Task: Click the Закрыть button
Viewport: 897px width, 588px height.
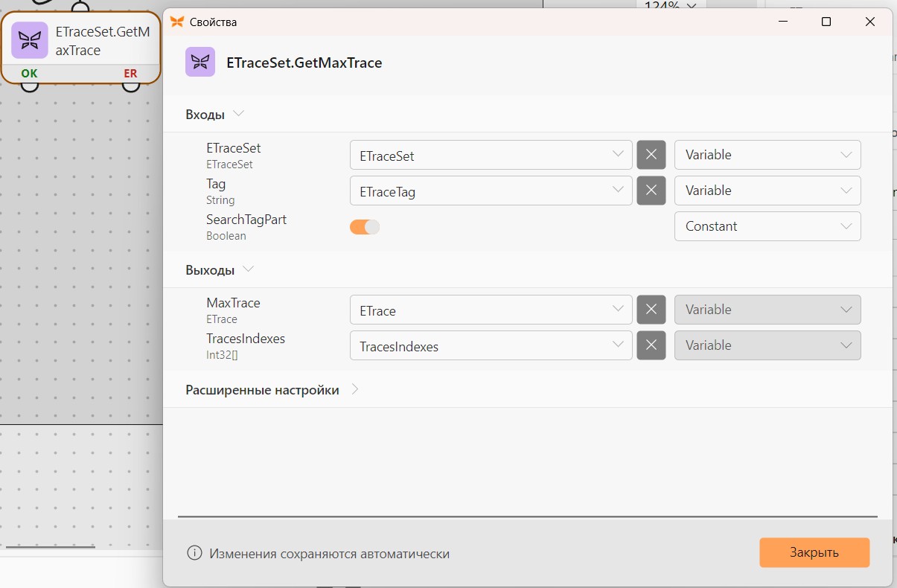Action: tap(814, 552)
